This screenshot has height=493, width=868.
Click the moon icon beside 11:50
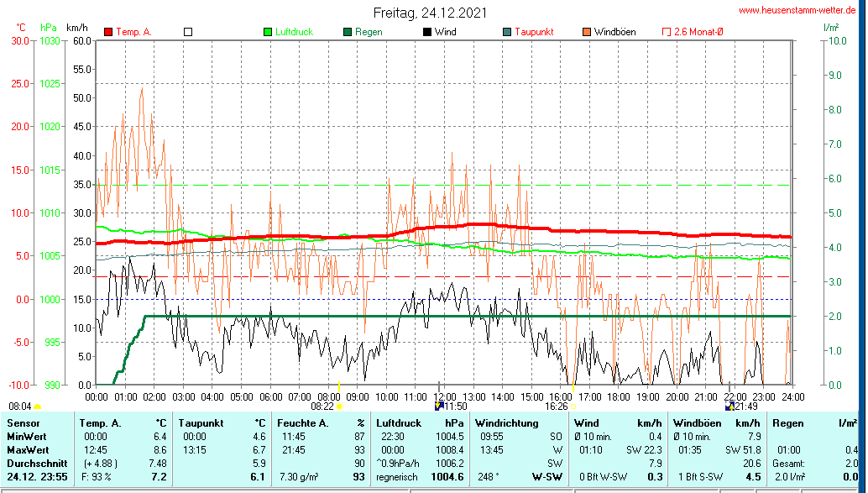coord(440,406)
